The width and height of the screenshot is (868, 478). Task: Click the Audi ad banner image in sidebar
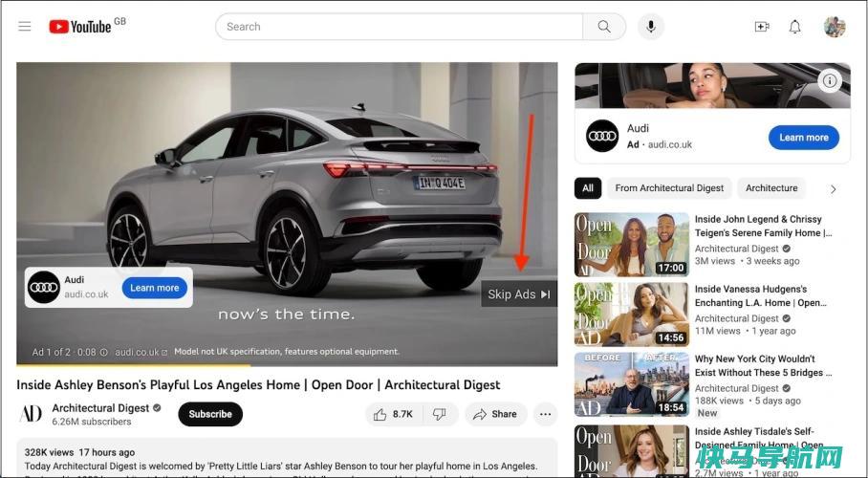tap(712, 86)
